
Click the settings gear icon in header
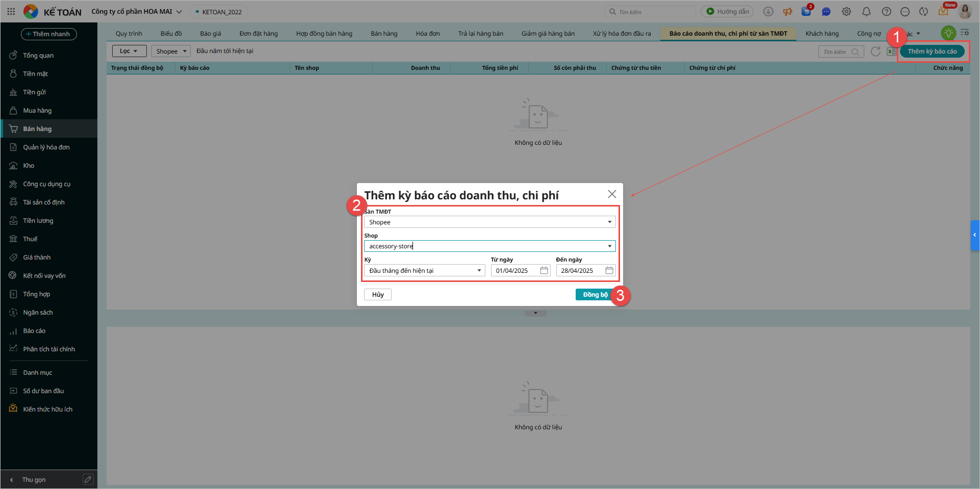[846, 12]
